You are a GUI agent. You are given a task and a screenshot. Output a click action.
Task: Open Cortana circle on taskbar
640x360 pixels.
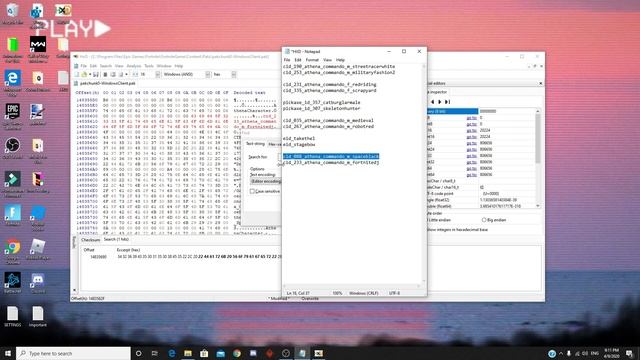point(138,353)
